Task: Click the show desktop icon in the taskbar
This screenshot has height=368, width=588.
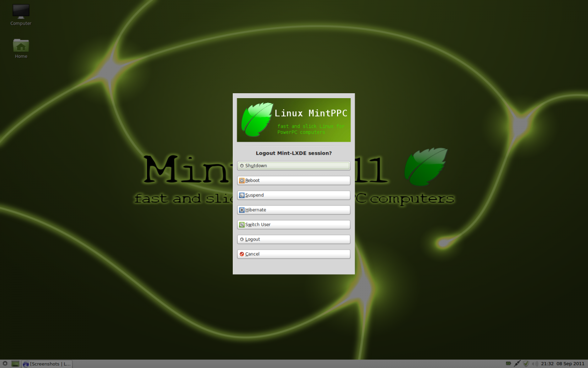Action: tap(15, 364)
